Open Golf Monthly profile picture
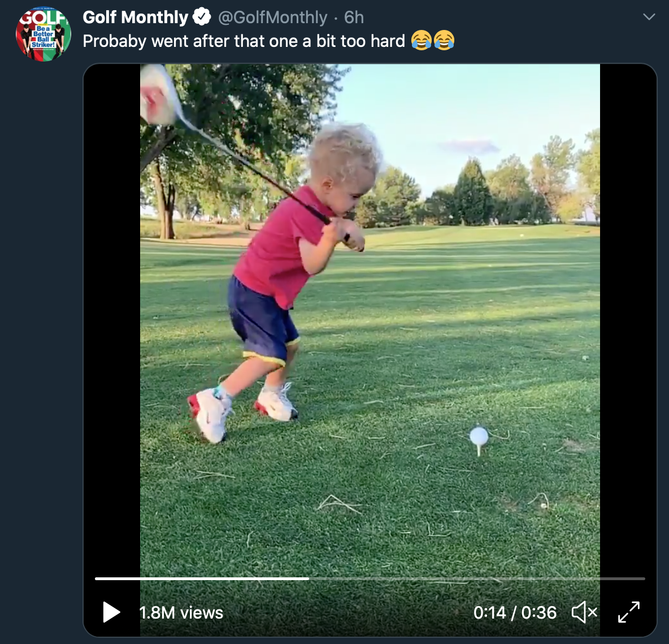Screen dimensions: 669x644 [43, 34]
